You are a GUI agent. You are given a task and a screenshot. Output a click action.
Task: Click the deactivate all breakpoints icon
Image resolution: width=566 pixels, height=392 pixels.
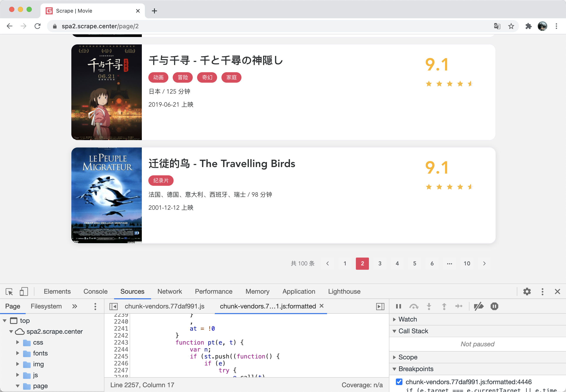pyautogui.click(x=479, y=307)
